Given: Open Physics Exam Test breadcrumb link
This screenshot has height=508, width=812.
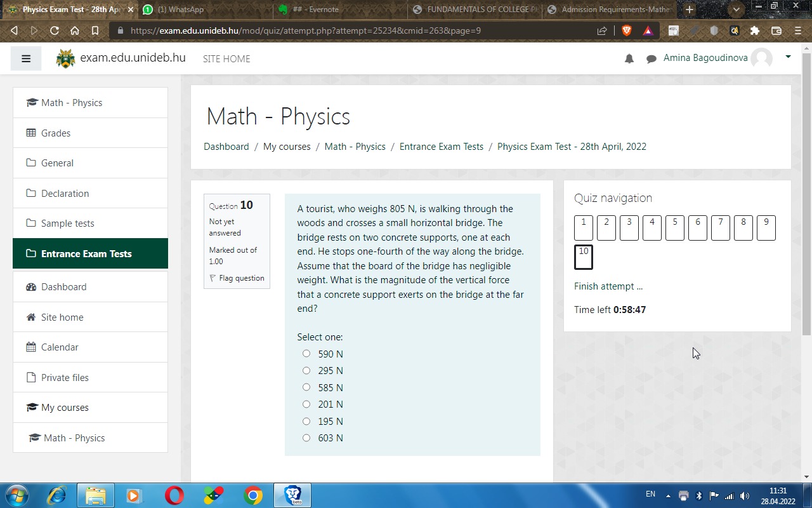Looking at the screenshot, I should point(572,146).
